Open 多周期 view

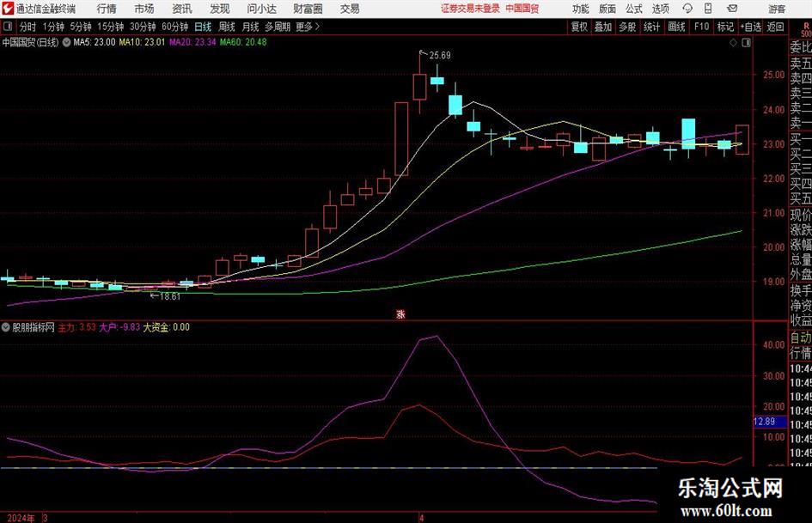pyautogui.click(x=278, y=27)
